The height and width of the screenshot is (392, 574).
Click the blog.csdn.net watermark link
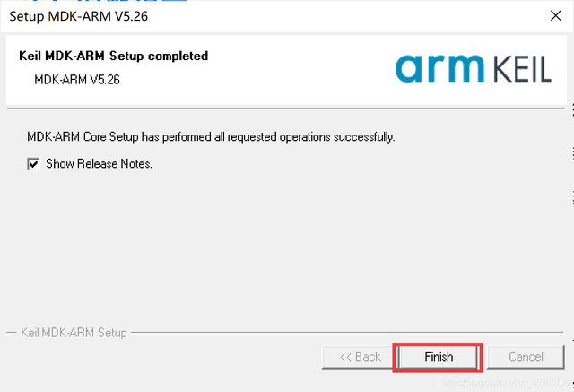pyautogui.click(x=506, y=382)
